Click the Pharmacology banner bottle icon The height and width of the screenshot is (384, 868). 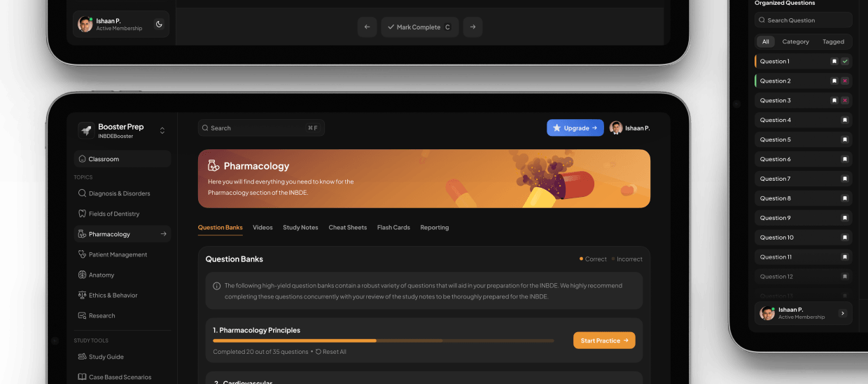coord(213,166)
